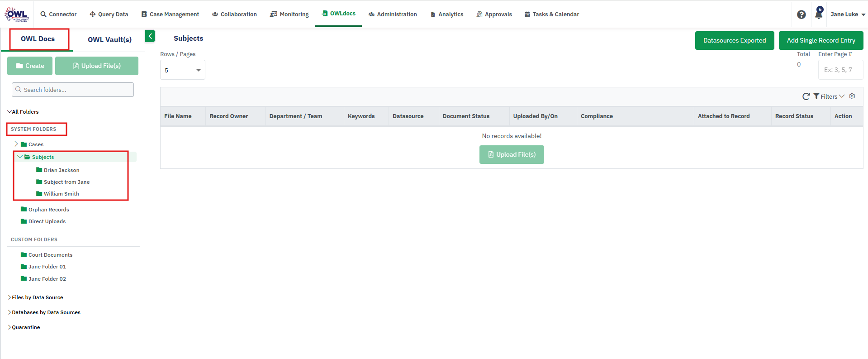Viewport: 868px width, 359px height.
Task: Select the William Smith folder
Action: pos(62,194)
